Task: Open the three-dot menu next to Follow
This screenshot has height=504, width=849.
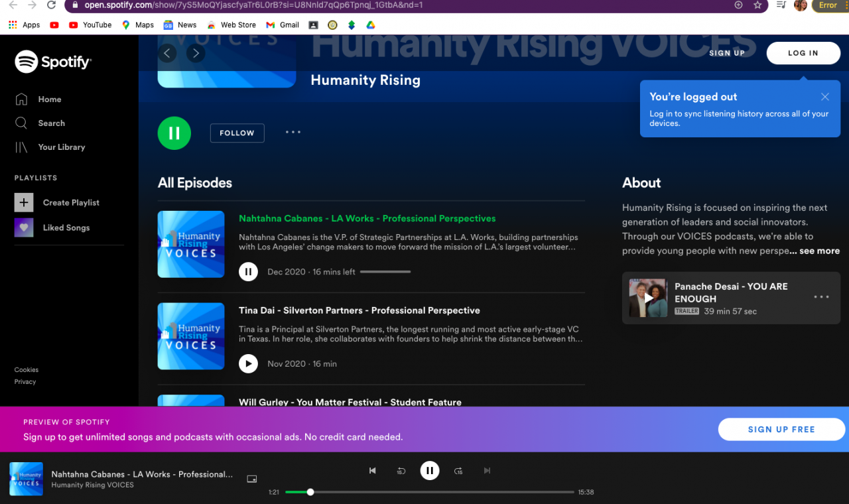Action: pyautogui.click(x=293, y=132)
